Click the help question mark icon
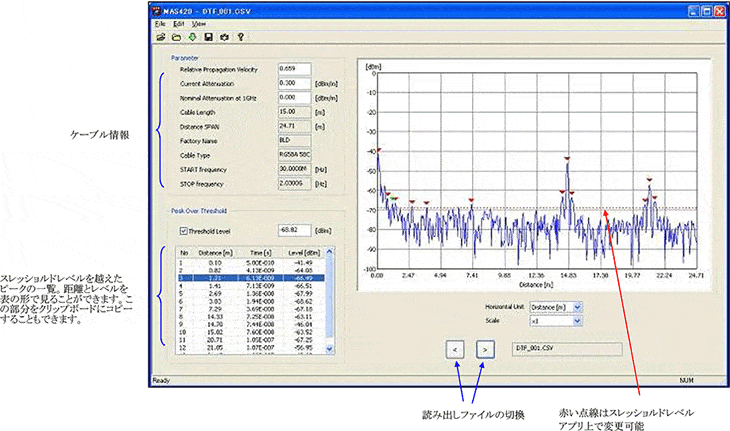The image size is (730, 431). 241,37
